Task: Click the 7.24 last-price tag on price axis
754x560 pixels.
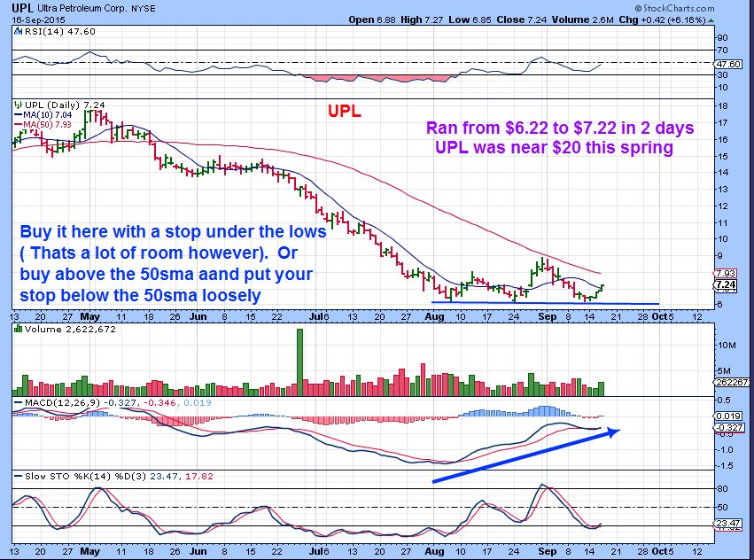Action: coord(726,284)
